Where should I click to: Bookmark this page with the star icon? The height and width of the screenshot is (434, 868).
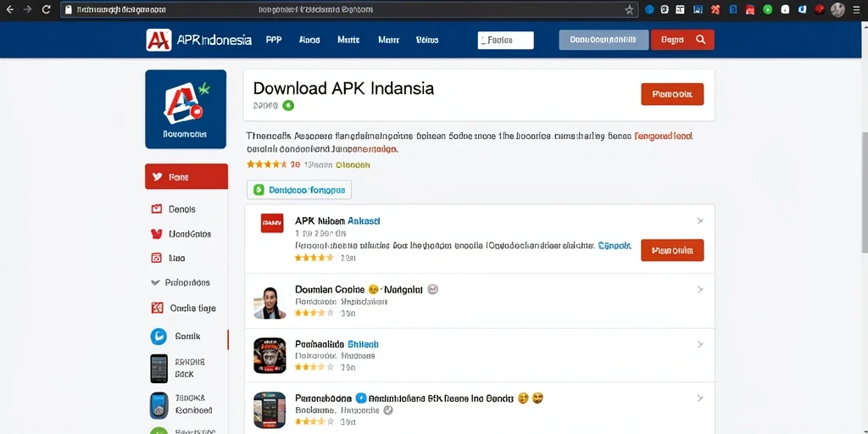coord(630,9)
